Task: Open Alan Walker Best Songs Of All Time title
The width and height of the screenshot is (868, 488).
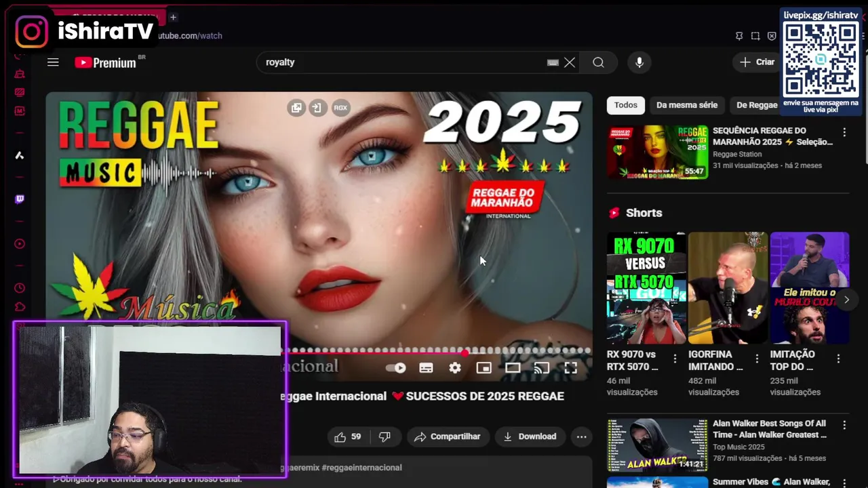Action: 770,429
